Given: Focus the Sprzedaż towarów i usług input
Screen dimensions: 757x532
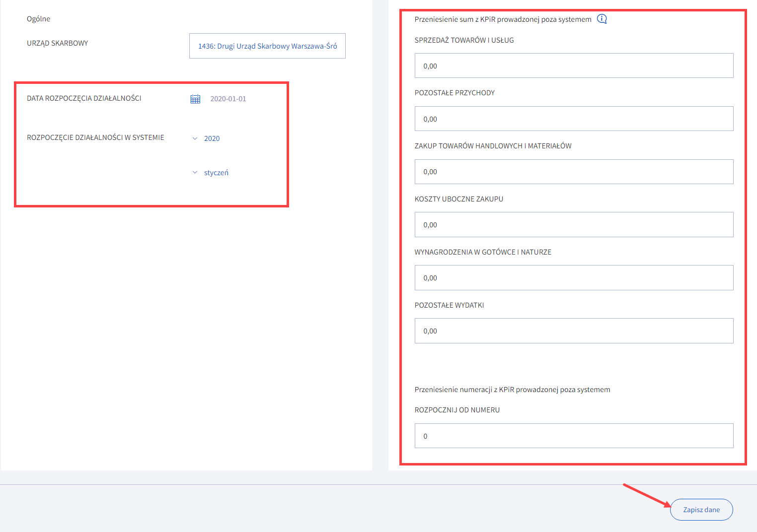Looking at the screenshot, I should (574, 66).
